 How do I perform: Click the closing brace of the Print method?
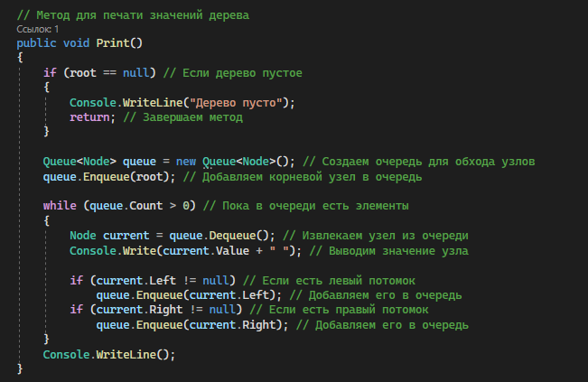pos(20,368)
